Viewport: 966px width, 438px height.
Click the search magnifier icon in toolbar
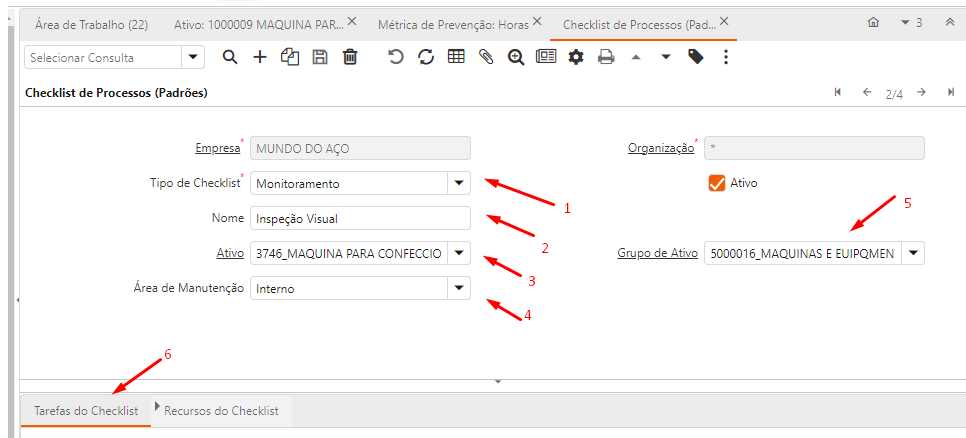point(230,57)
